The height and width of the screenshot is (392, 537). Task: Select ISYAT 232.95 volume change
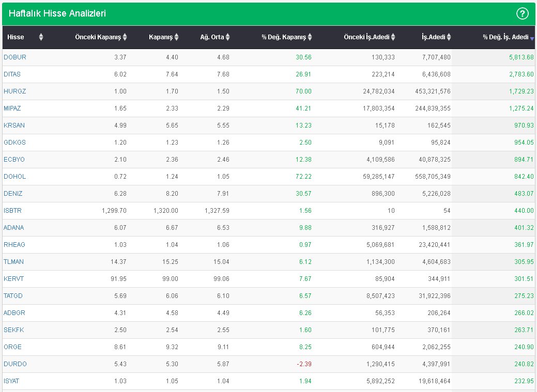[524, 381]
